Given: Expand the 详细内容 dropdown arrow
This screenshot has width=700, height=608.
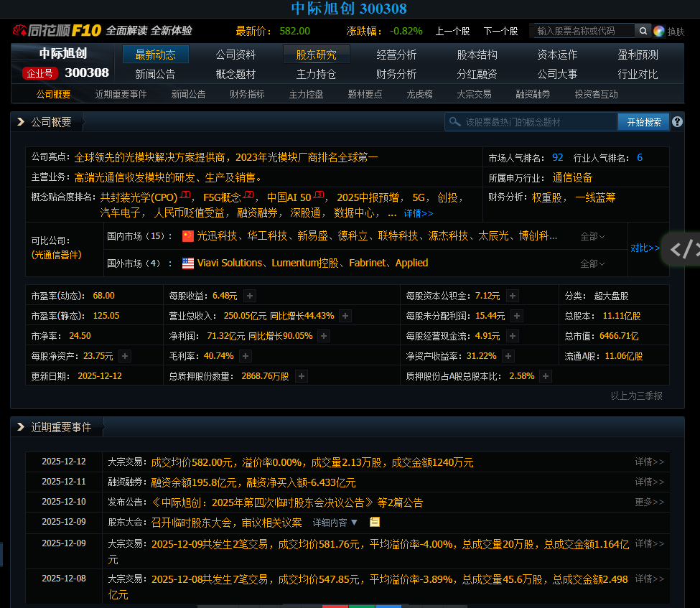Looking at the screenshot, I should click(x=353, y=522).
